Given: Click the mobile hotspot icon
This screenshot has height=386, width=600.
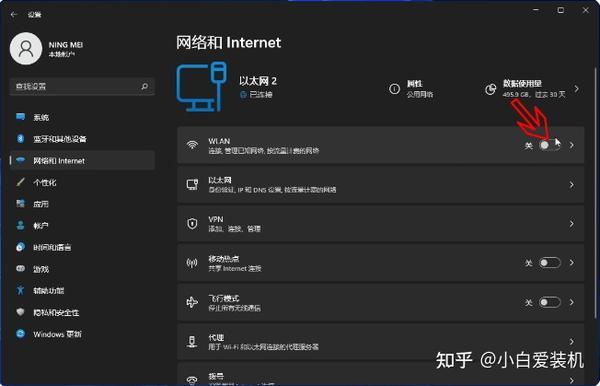Looking at the screenshot, I should pyautogui.click(x=192, y=263).
